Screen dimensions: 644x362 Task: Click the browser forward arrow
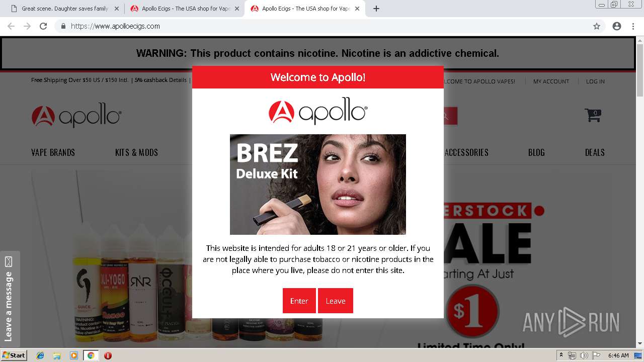click(27, 26)
